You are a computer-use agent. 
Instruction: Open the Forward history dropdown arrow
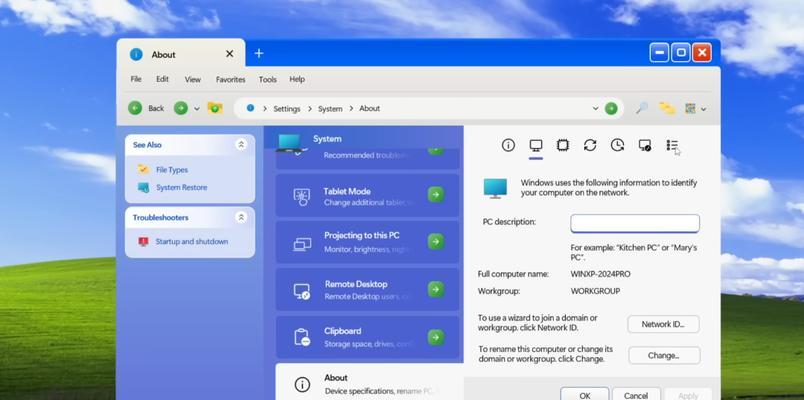(196, 109)
